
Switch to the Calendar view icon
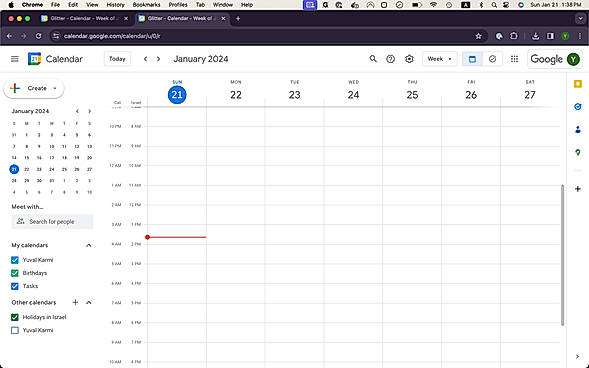pyautogui.click(x=472, y=59)
